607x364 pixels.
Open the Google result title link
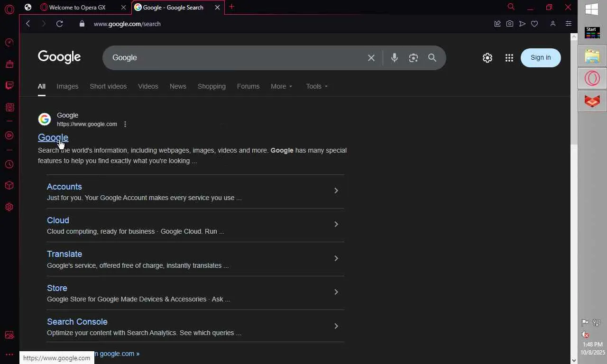coord(53,137)
